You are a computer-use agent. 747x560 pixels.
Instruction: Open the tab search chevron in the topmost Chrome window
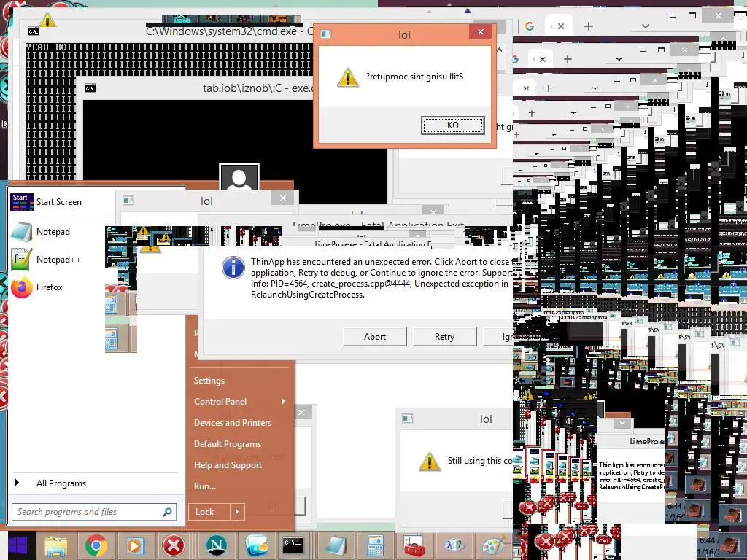(645, 26)
